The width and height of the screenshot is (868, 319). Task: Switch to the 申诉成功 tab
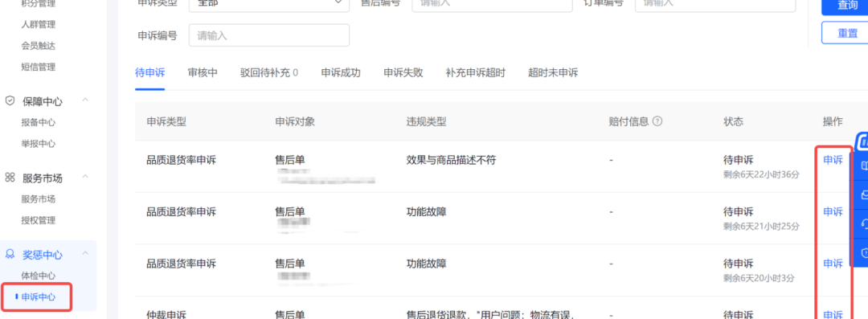point(341,72)
